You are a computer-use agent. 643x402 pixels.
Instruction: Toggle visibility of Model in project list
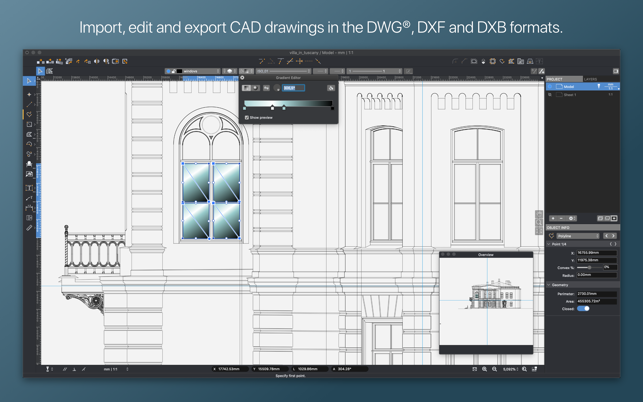coord(550,87)
